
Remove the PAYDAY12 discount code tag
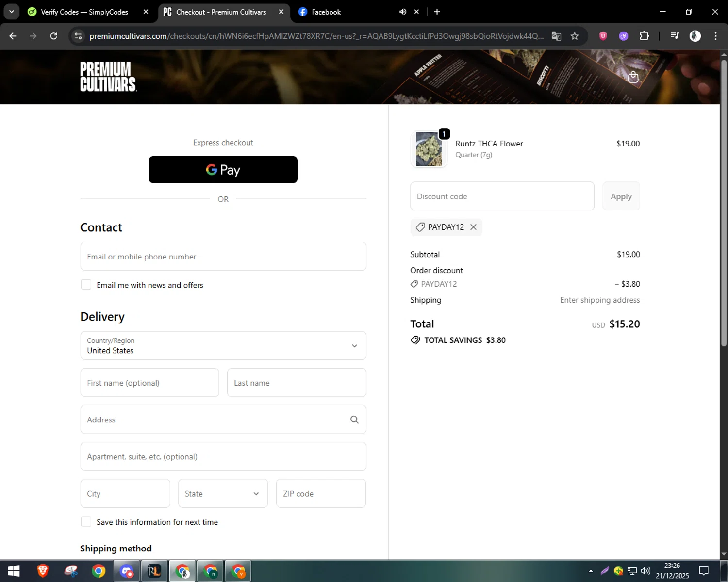tap(473, 227)
